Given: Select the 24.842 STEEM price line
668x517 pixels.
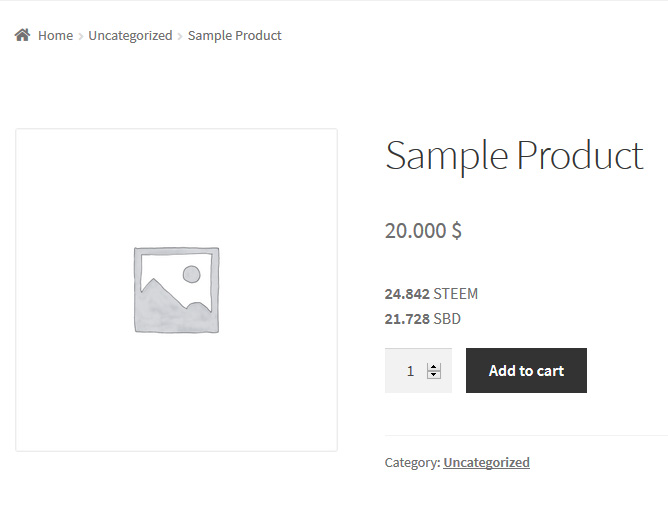Looking at the screenshot, I should [431, 294].
